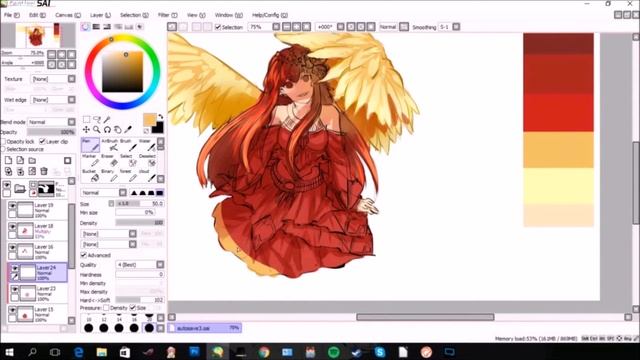Open the Wet edge dropdown

pos(72,100)
